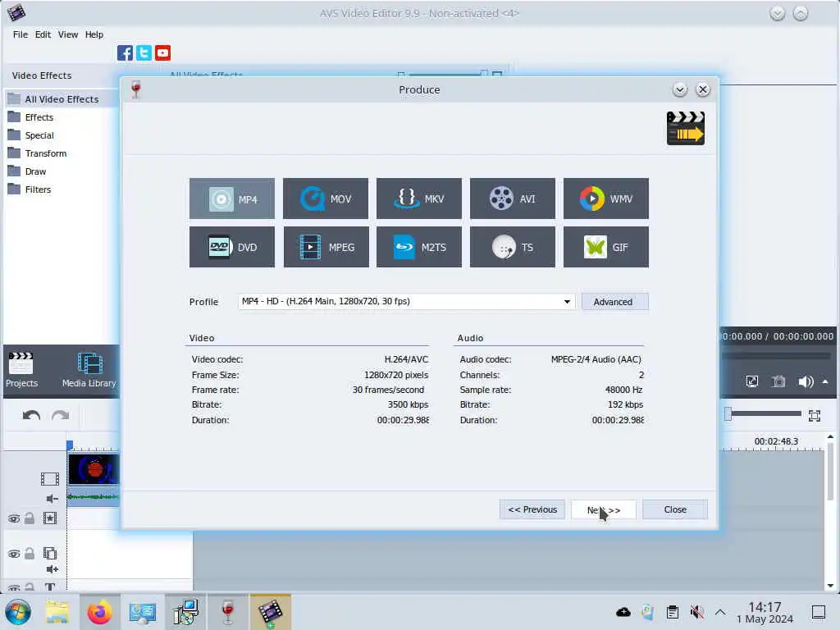Open the File menu

(21, 34)
